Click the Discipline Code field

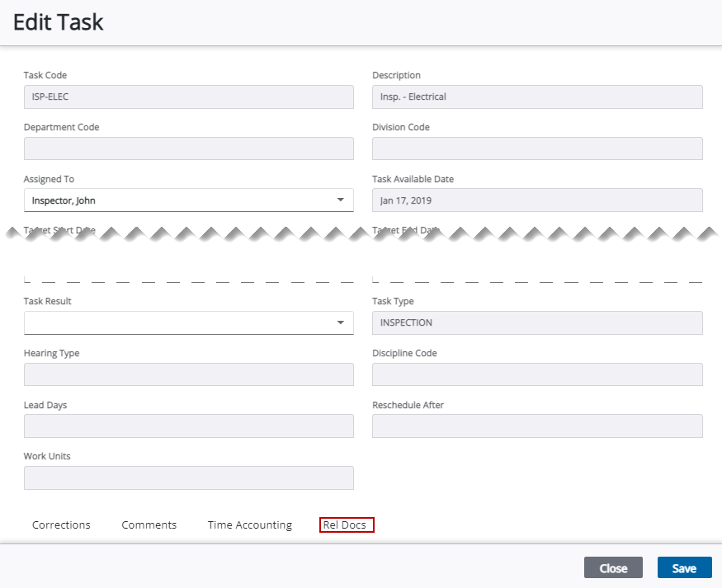pos(537,374)
